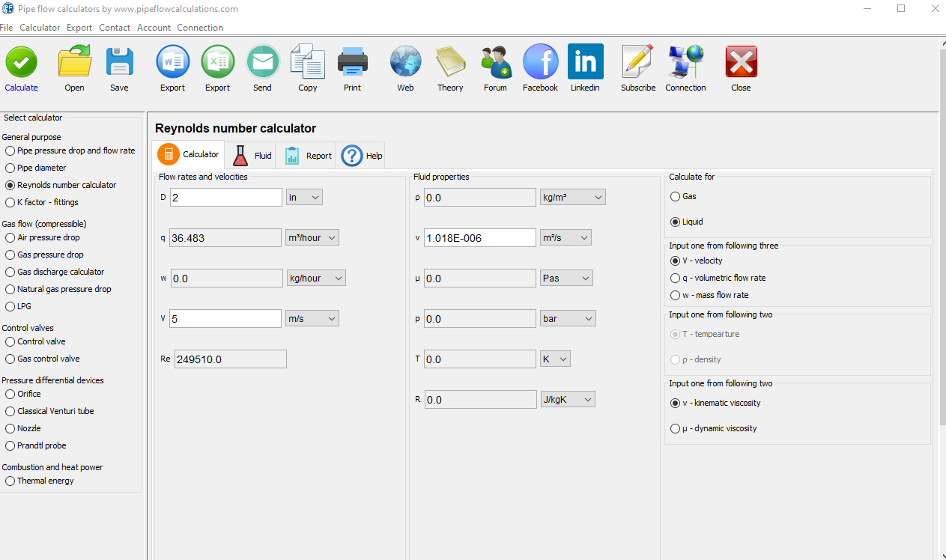
Task: Open a file with the Open folder icon
Action: click(x=74, y=63)
